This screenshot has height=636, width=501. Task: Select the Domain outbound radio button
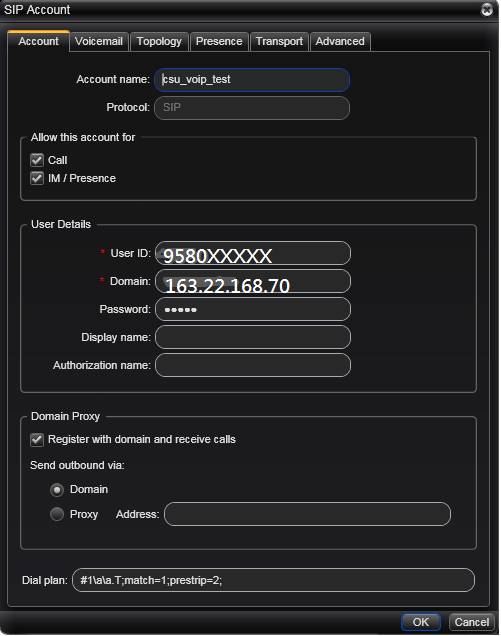[x=57, y=490]
